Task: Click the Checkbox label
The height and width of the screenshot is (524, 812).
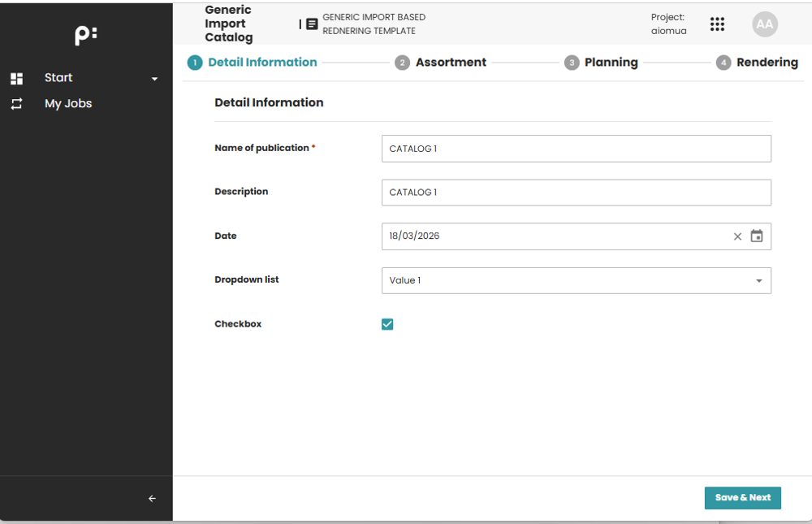Action: (238, 324)
